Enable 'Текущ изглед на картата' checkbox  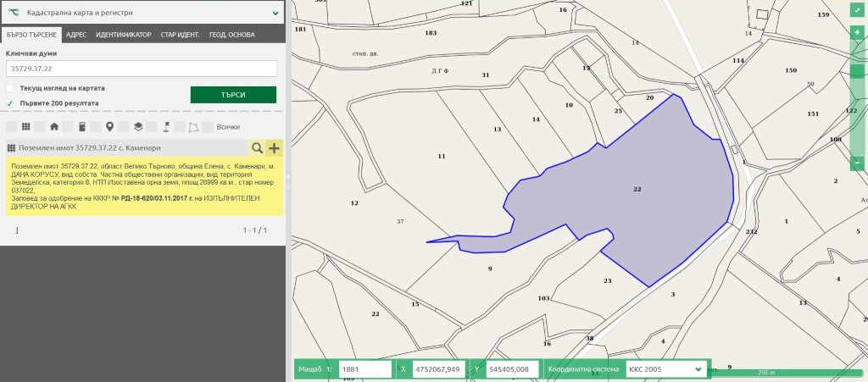pos(10,88)
